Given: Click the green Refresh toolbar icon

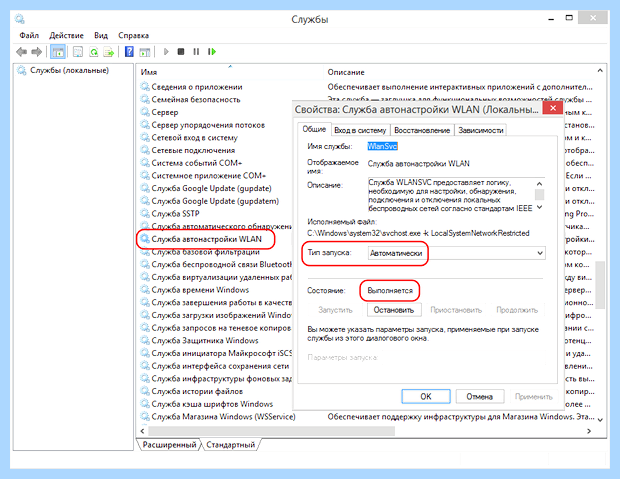Looking at the screenshot, I should pyautogui.click(x=94, y=51).
